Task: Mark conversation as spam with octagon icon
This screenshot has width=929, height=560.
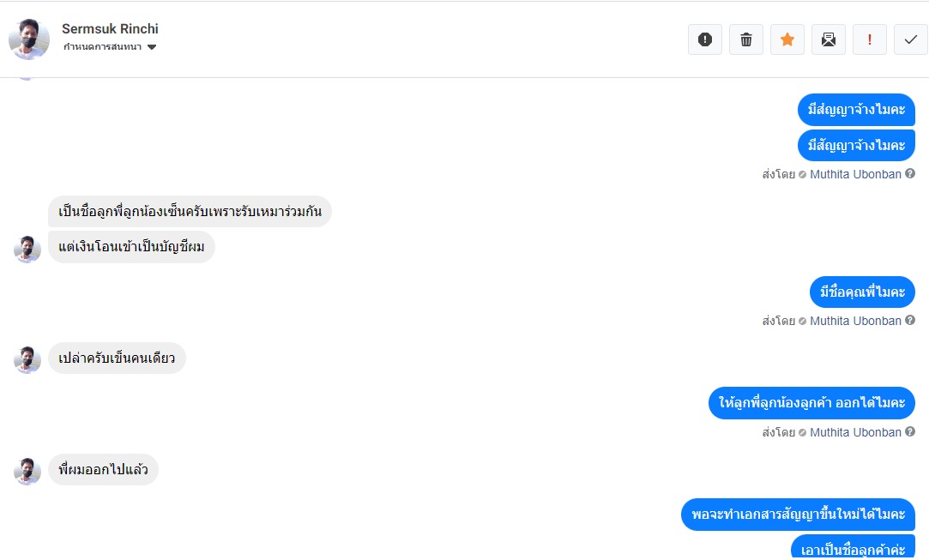Action: point(705,39)
